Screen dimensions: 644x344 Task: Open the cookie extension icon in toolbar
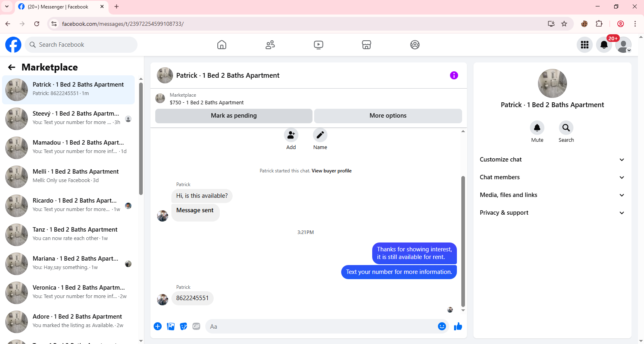click(x=584, y=24)
